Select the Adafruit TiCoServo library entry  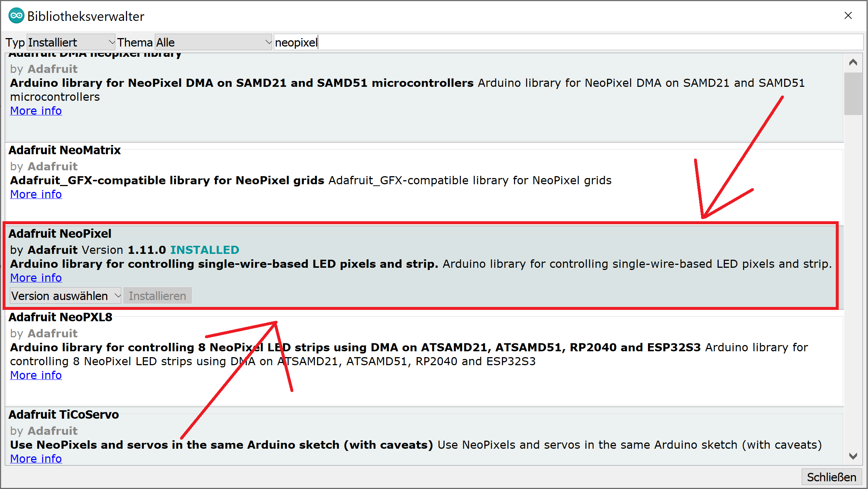(x=64, y=415)
